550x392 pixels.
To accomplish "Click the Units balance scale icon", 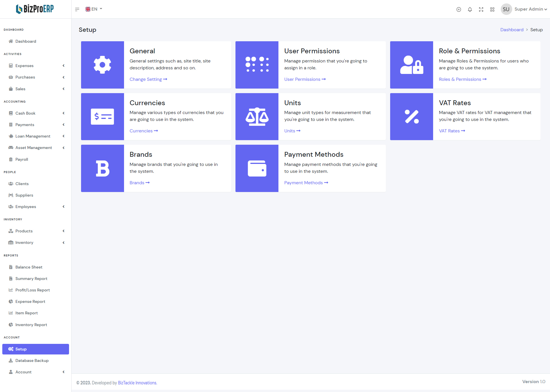I will pyautogui.click(x=257, y=117).
